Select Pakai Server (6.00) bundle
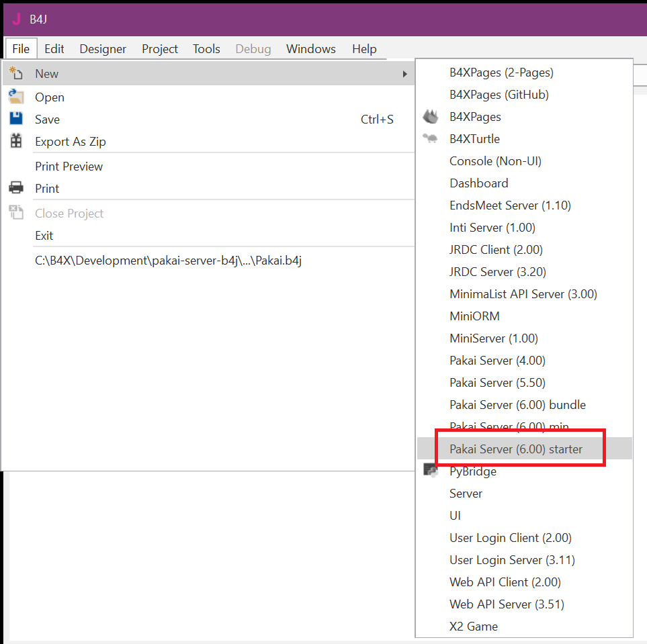647x644 pixels. (525, 405)
